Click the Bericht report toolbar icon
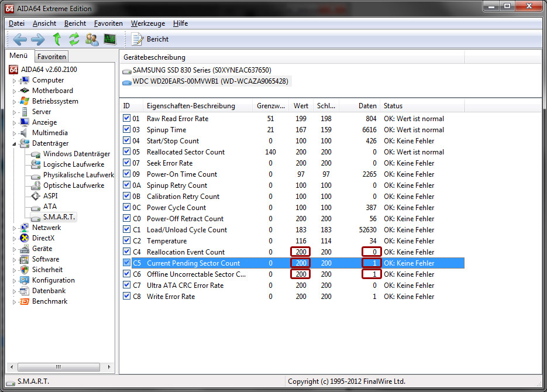The width and height of the screenshot is (547, 392). 137,39
